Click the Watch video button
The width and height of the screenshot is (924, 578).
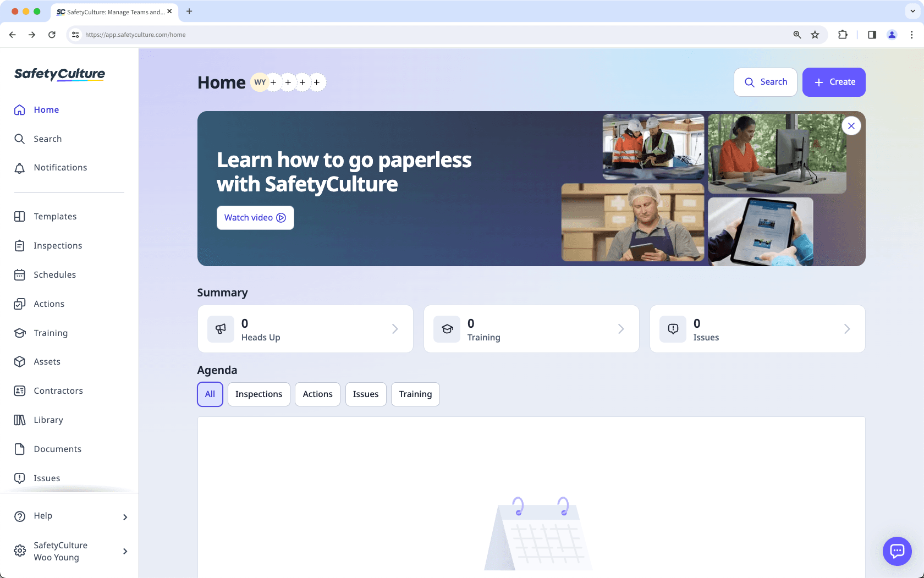tap(255, 217)
